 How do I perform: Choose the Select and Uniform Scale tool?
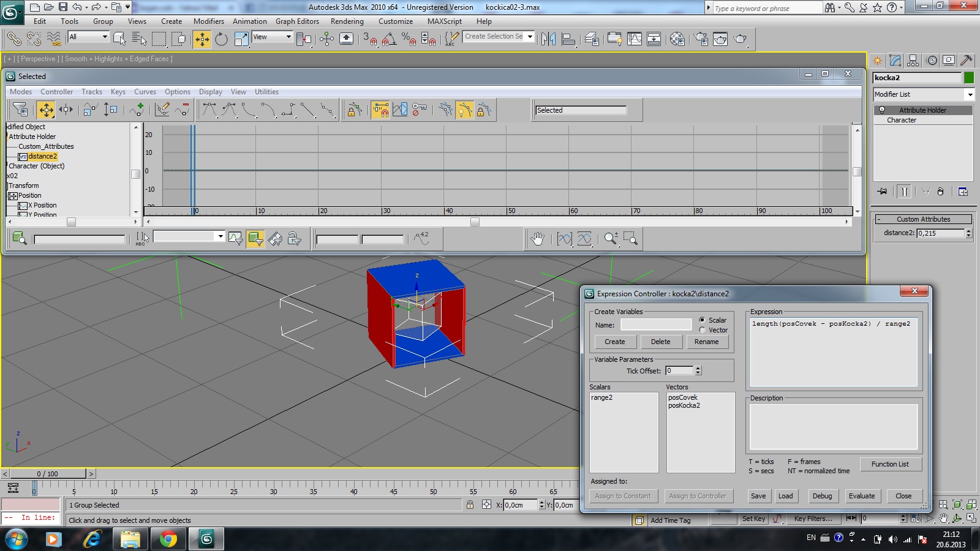(x=241, y=39)
